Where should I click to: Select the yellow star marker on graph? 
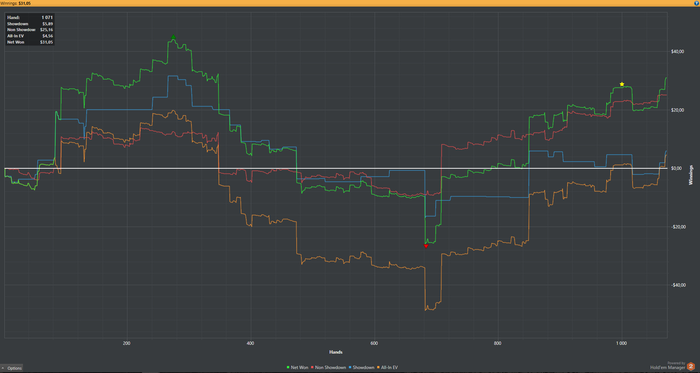(622, 84)
